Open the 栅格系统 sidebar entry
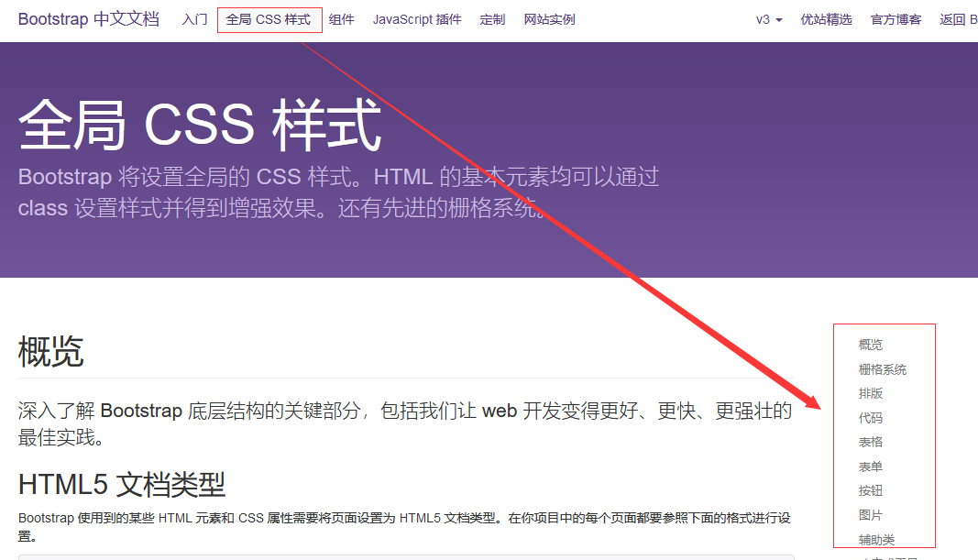The image size is (978, 560). (x=883, y=368)
